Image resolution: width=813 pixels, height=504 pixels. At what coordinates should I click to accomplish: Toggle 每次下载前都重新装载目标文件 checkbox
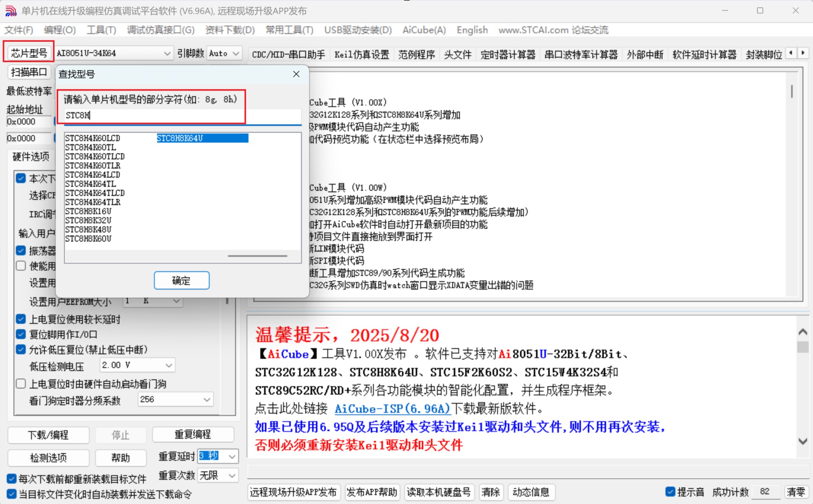click(x=11, y=479)
